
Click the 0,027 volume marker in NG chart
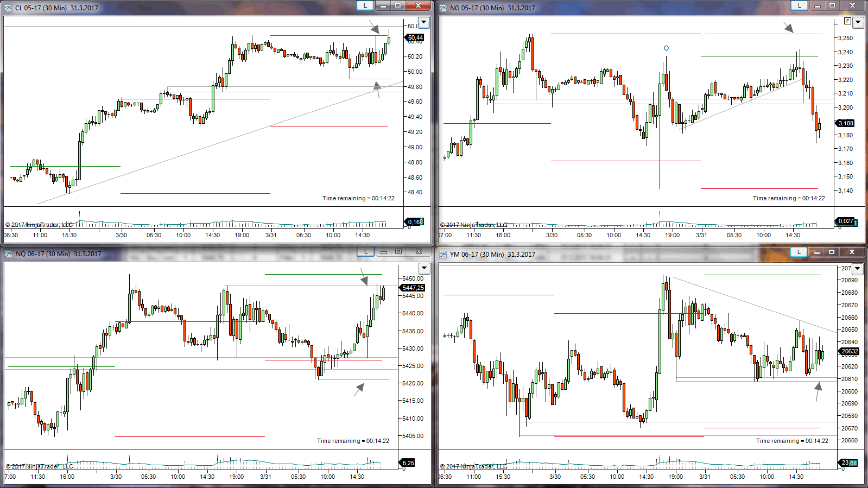(846, 221)
